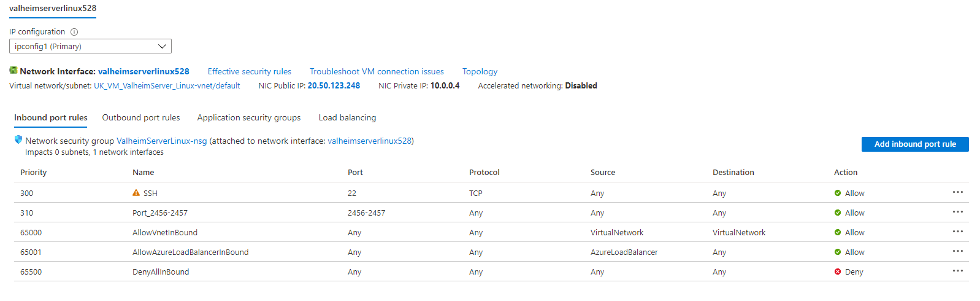Viewport: 980px width, 301px height.
Task: Click priority 310 cell
Action: pos(27,213)
